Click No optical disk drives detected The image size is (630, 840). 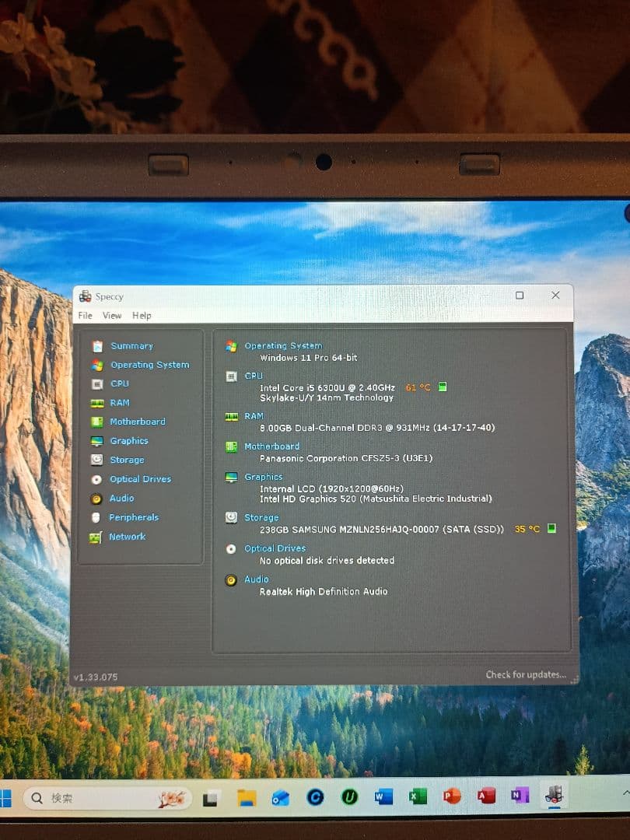[327, 560]
